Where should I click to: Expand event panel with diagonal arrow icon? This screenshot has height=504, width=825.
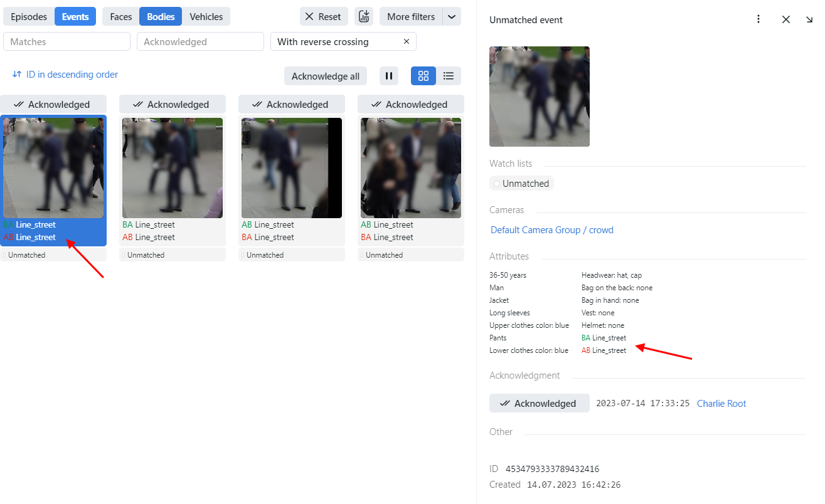coord(810,19)
